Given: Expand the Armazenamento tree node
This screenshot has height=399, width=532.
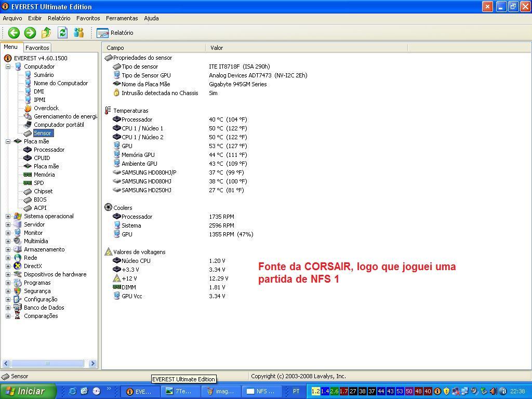Looking at the screenshot, I should click(x=8, y=249).
